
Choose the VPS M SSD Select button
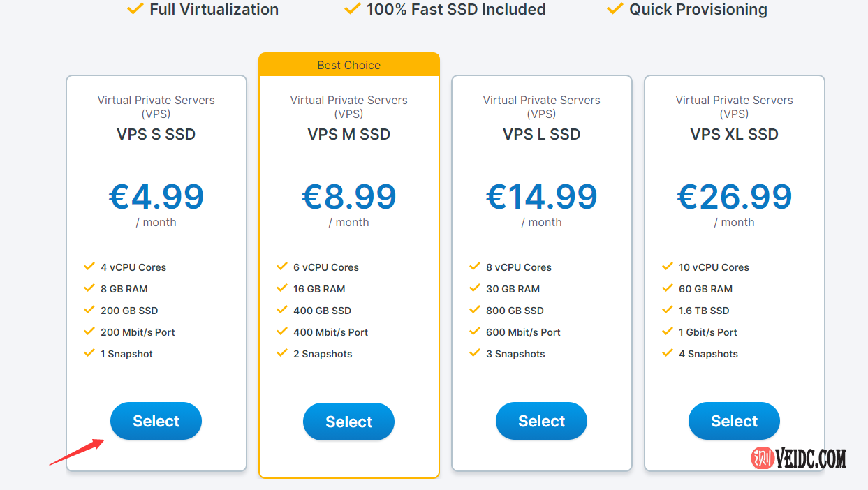pyautogui.click(x=348, y=422)
